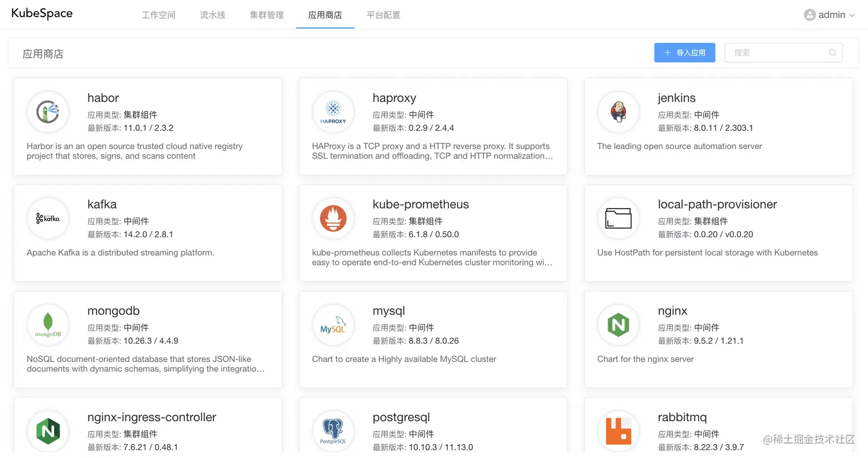This screenshot has height=458, width=868.
Task: Open the 集群管理 tab
Action: point(267,15)
